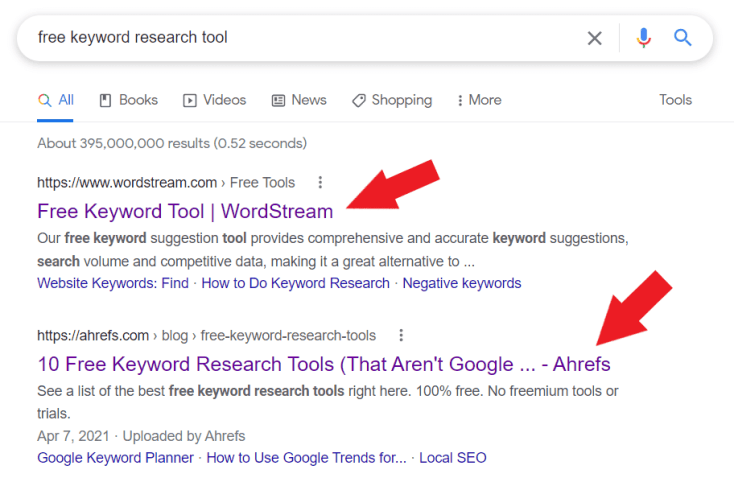The image size is (734, 482).
Task: Expand the More search options menu
Action: (479, 100)
